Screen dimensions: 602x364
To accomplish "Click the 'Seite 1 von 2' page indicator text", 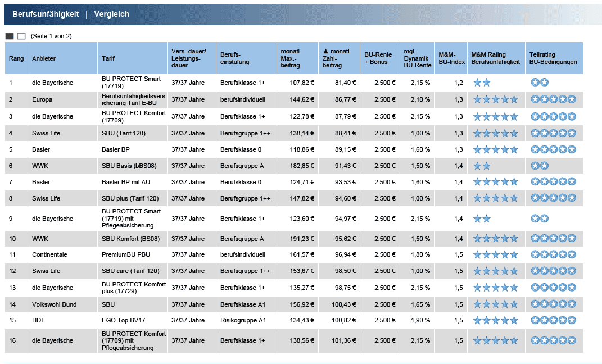I will [x=51, y=36].
